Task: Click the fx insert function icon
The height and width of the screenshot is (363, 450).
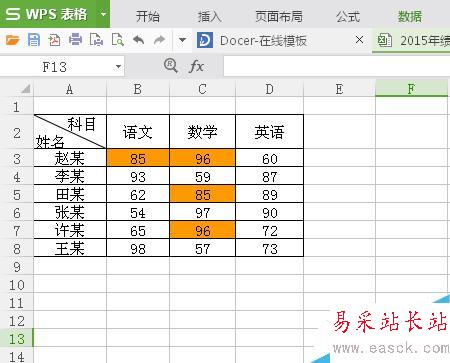Action: click(196, 66)
